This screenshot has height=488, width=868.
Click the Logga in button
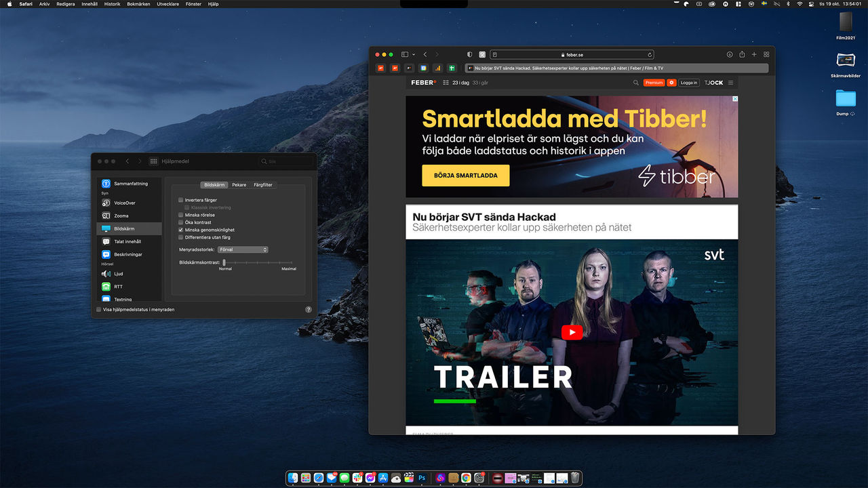(x=689, y=83)
